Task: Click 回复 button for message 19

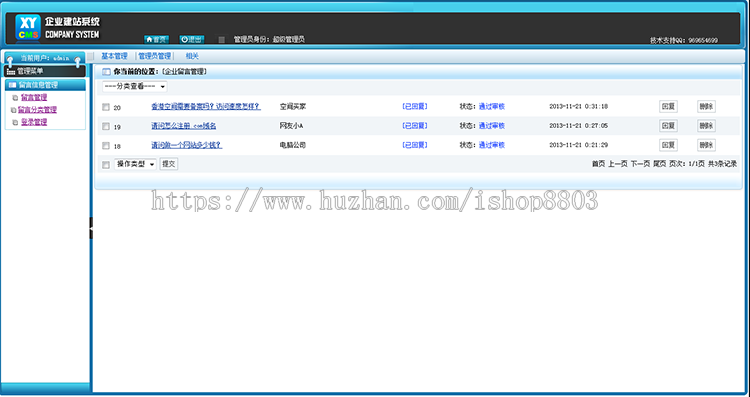Action: coord(668,126)
